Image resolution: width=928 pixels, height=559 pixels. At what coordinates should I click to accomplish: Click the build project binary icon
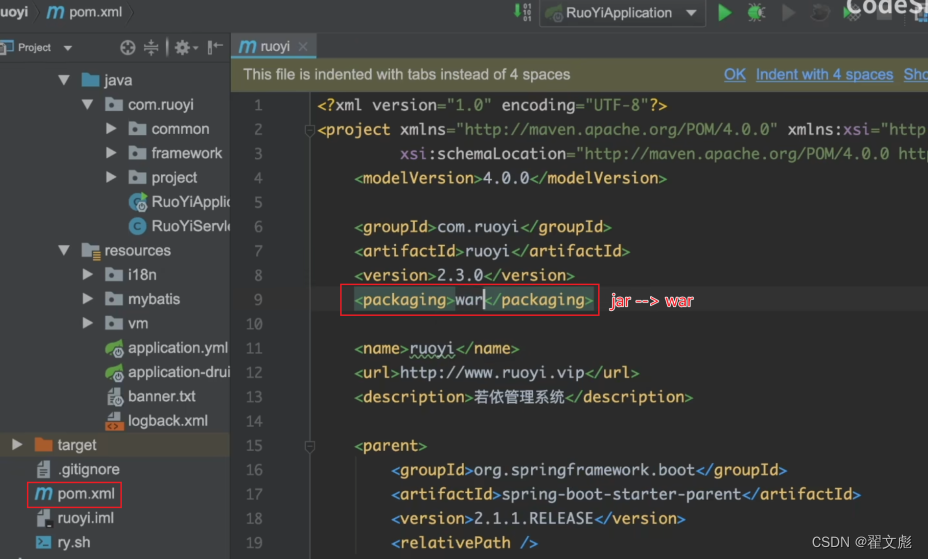(x=523, y=12)
